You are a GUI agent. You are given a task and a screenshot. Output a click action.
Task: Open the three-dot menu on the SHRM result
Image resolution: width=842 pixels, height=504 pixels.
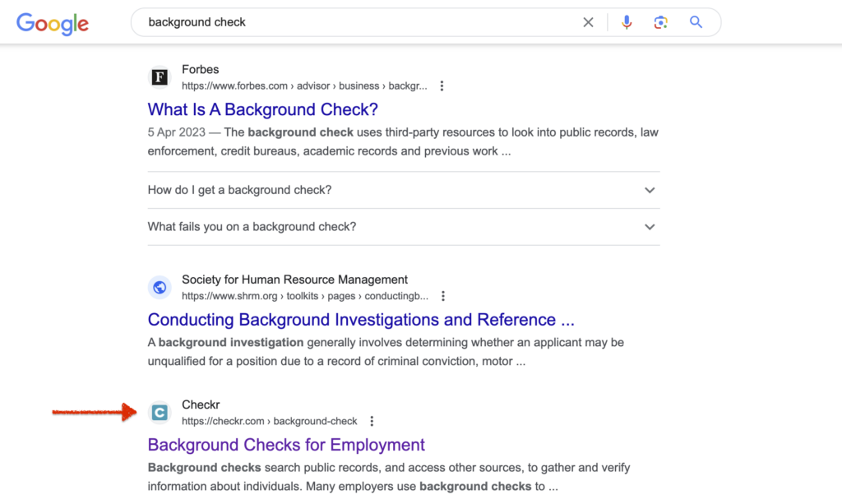click(443, 295)
